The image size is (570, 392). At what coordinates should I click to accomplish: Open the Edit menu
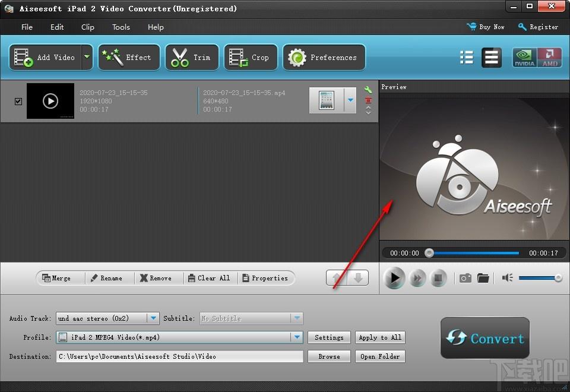[57, 27]
